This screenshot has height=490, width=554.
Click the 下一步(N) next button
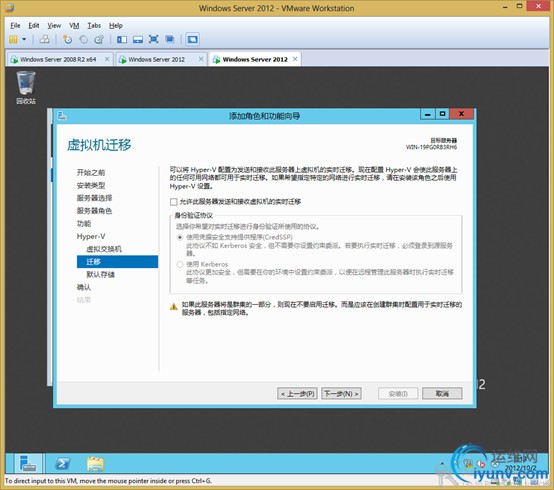341,394
